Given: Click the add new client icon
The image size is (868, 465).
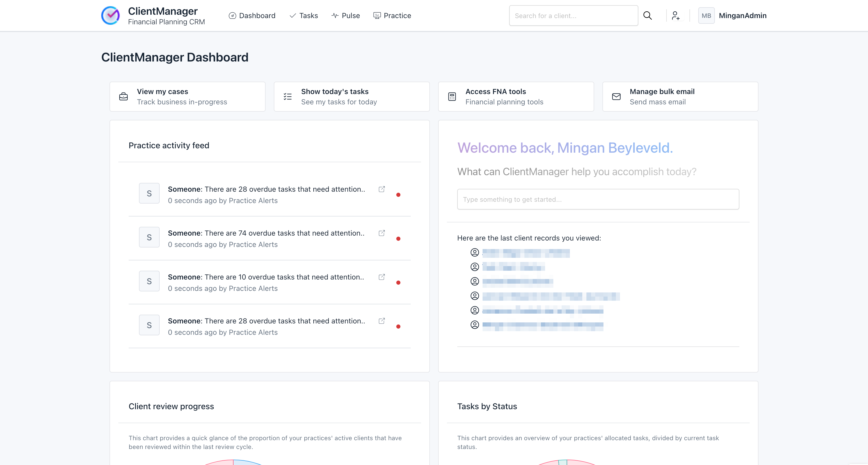Looking at the screenshot, I should click(x=676, y=16).
